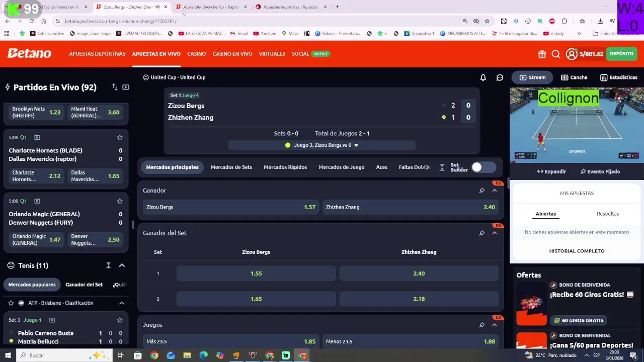644x362 pixels.
Task: Claim the 60 Giros Gratis offer
Action: 578,320
